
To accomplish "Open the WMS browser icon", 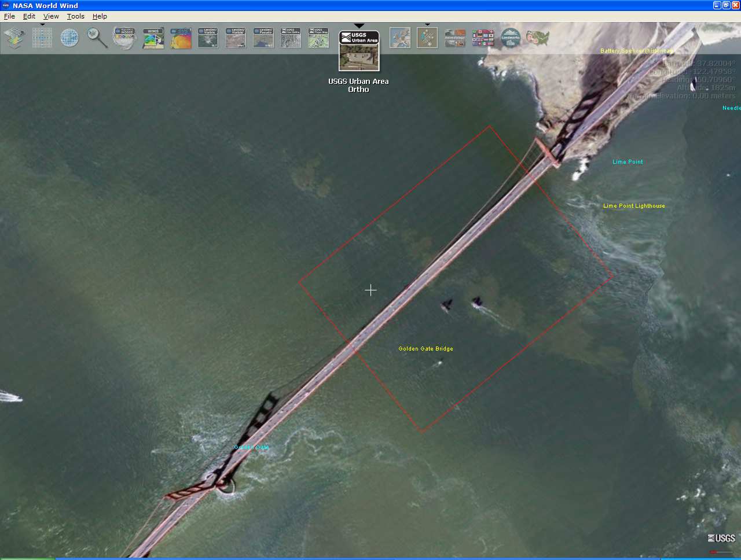I will pos(153,38).
